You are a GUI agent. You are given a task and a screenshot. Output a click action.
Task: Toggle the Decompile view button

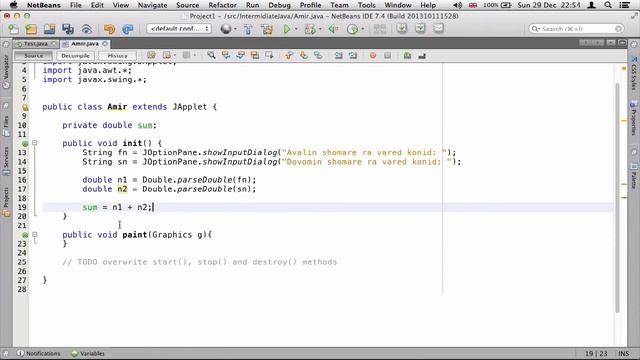pos(76,56)
